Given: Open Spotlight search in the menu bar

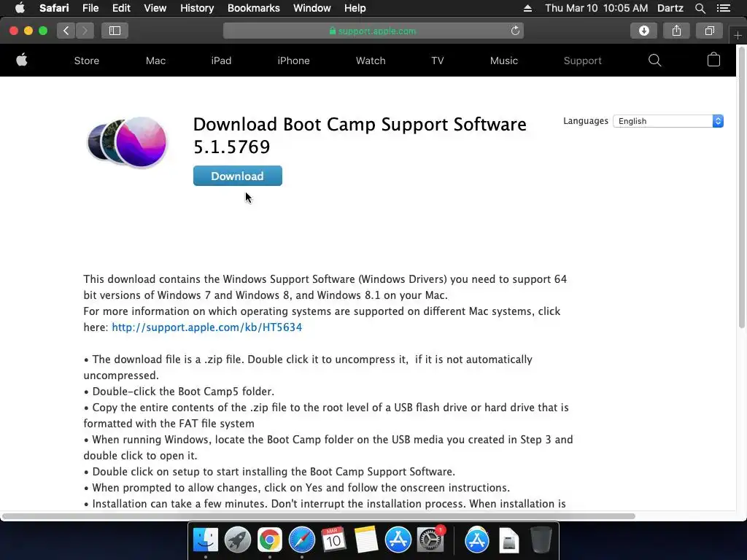Looking at the screenshot, I should click(700, 8).
